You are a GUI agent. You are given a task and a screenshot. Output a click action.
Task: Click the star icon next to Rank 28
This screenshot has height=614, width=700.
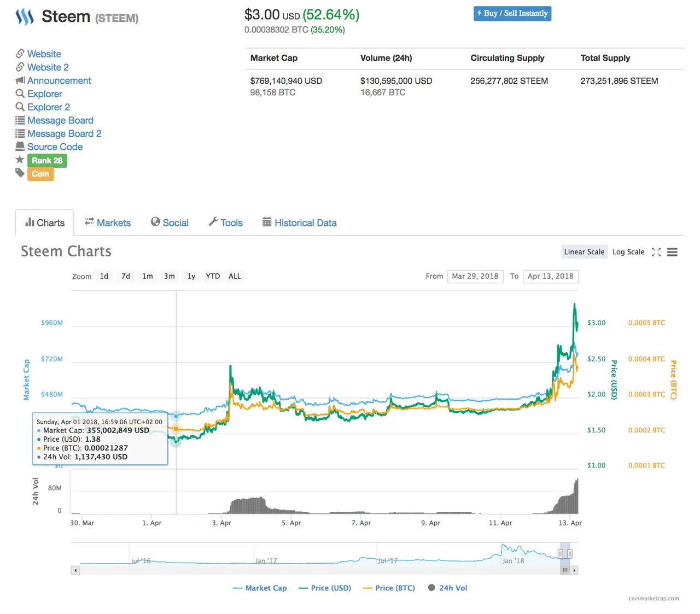[x=20, y=160]
